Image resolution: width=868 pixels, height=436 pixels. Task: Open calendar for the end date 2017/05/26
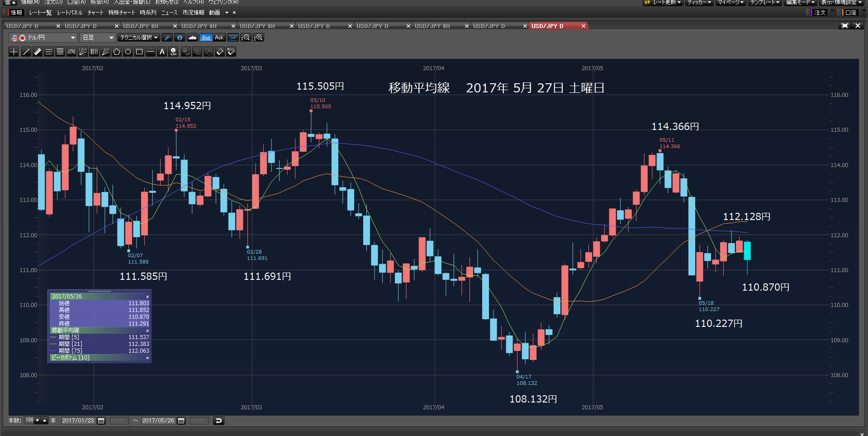pos(181,421)
